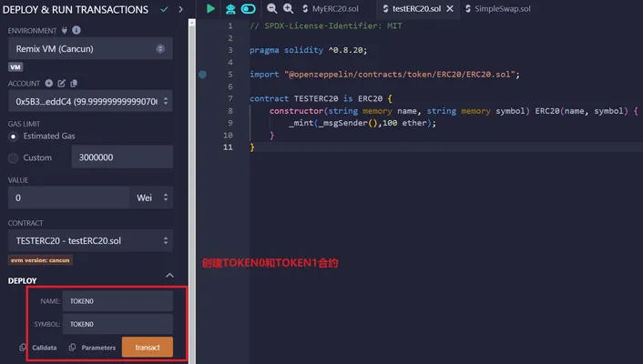Viewport: 643px width, 364px height.
Task: Click the checkmark icon beside panel title
Action: pyautogui.click(x=164, y=9)
